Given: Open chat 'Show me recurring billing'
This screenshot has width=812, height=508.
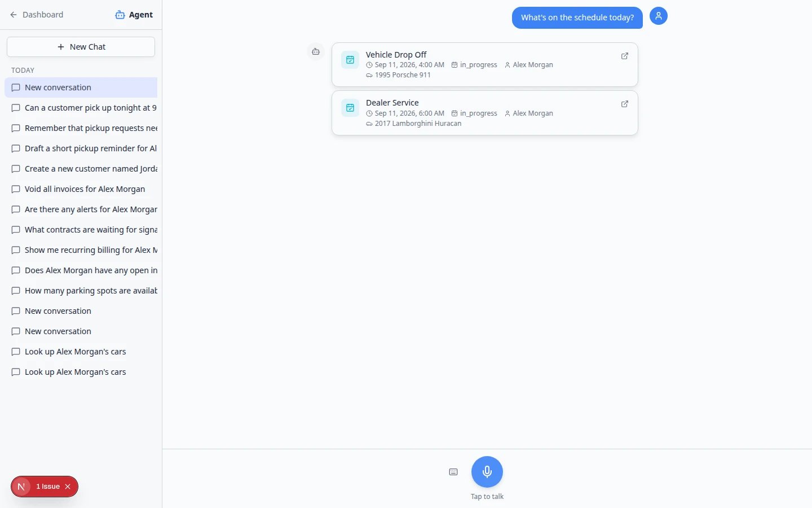Looking at the screenshot, I should [x=81, y=250].
